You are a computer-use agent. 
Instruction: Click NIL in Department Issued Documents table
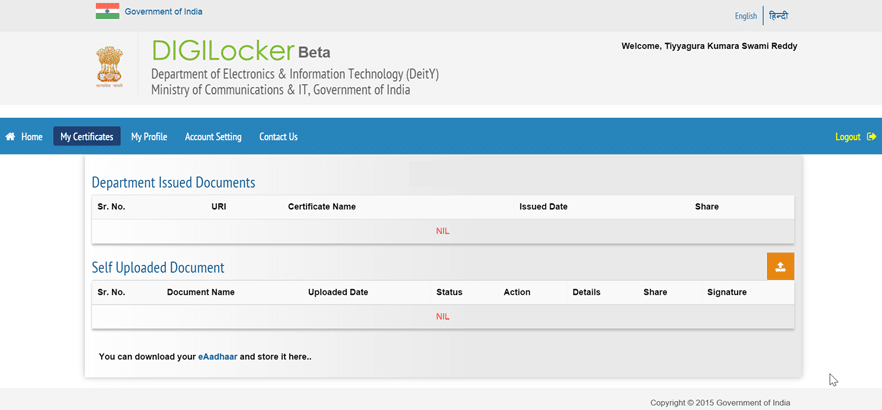(443, 231)
